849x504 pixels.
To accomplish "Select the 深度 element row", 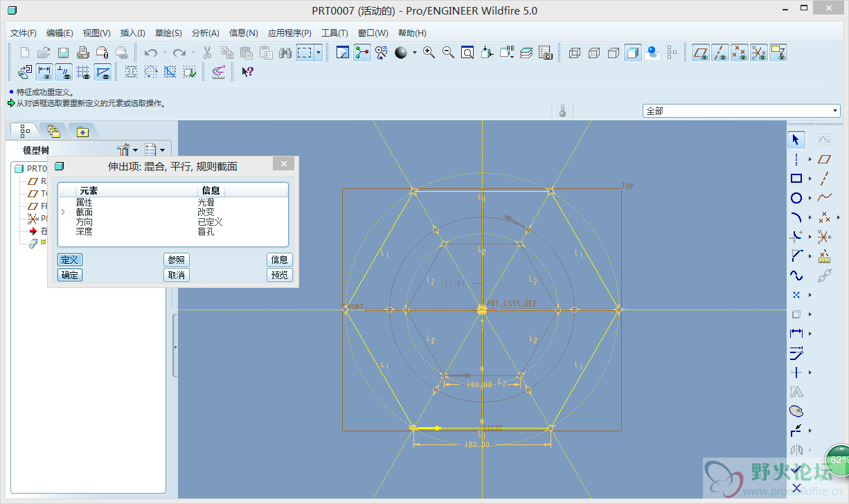I will coord(172,231).
